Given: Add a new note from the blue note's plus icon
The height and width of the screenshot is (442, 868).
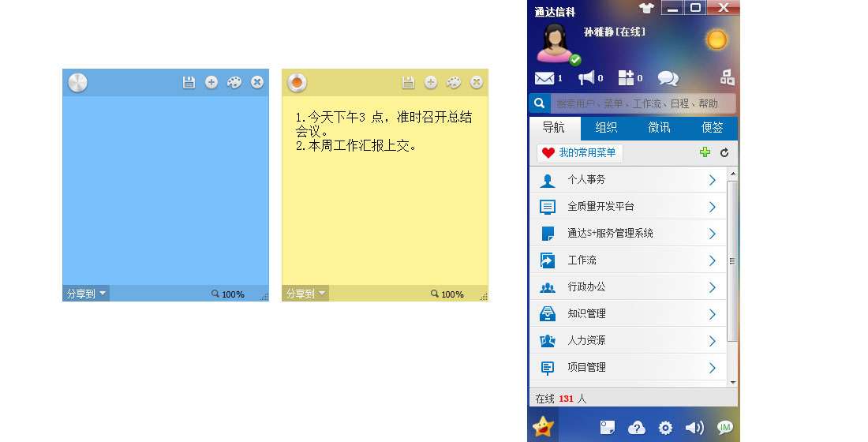Looking at the screenshot, I should pyautogui.click(x=211, y=82).
